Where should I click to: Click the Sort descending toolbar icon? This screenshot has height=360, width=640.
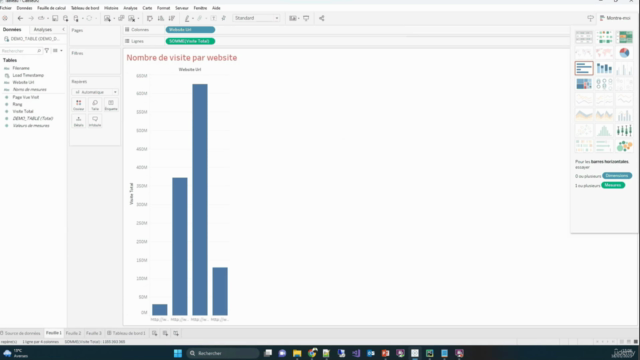point(172,18)
